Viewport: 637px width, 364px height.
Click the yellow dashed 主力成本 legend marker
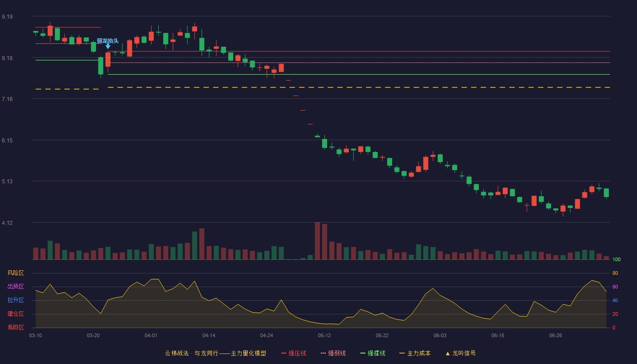click(402, 354)
